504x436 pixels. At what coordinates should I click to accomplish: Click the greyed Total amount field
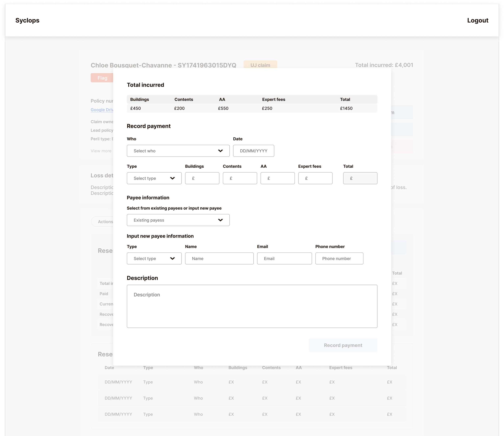[360, 178]
